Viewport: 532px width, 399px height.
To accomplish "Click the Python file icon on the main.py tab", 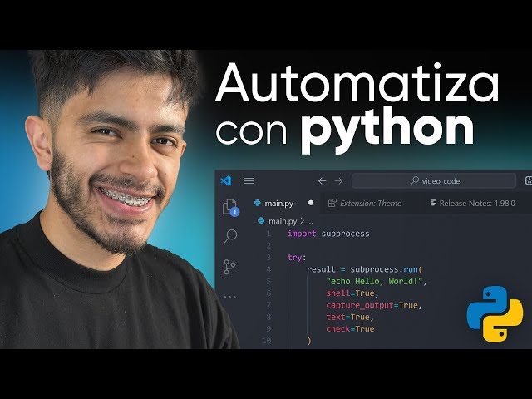I will coord(257,203).
